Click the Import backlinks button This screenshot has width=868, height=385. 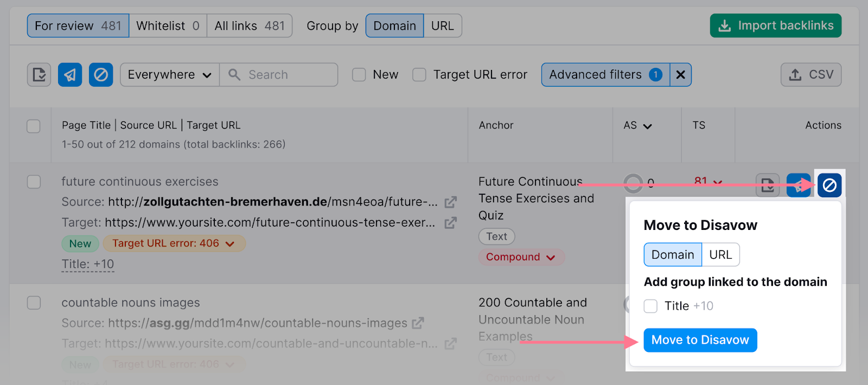pos(775,26)
